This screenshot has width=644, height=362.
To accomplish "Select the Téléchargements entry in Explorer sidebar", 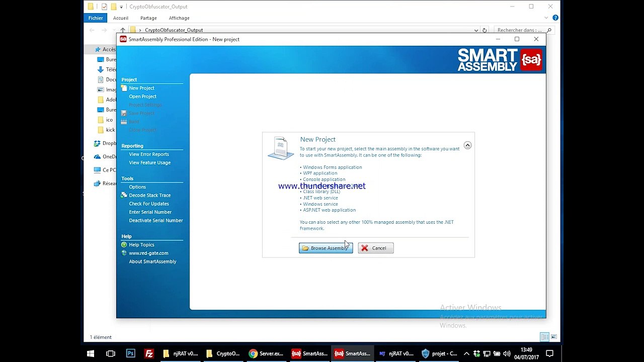I will 107,69.
